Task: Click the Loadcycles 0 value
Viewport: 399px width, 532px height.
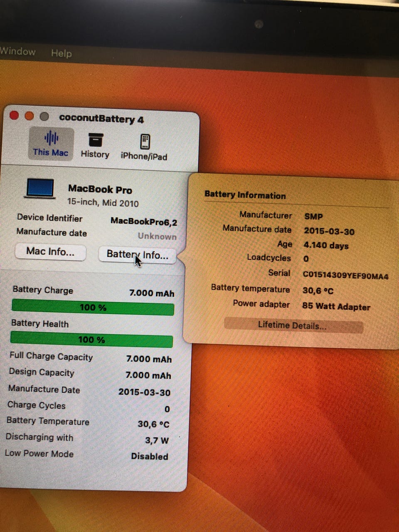Action: coord(306,259)
